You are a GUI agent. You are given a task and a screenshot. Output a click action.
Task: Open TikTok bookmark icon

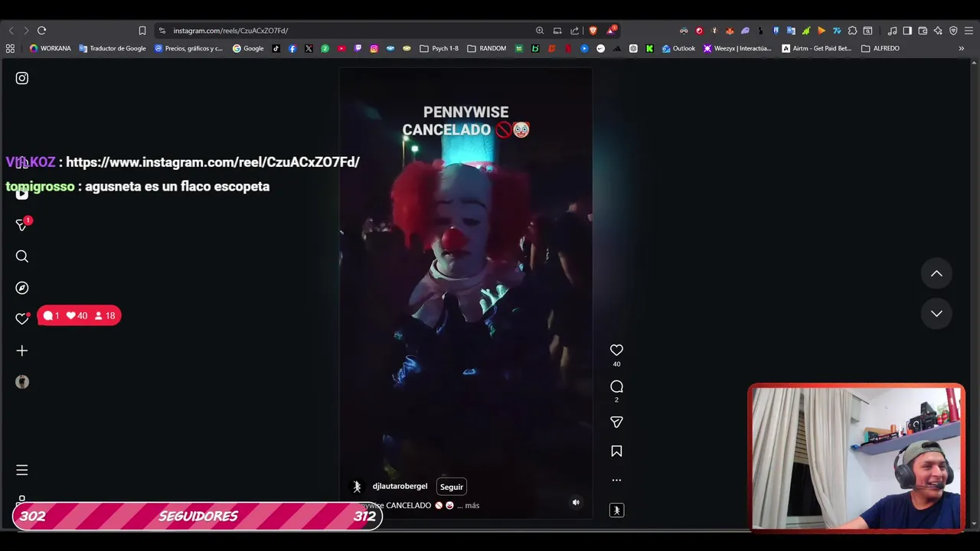tap(276, 48)
